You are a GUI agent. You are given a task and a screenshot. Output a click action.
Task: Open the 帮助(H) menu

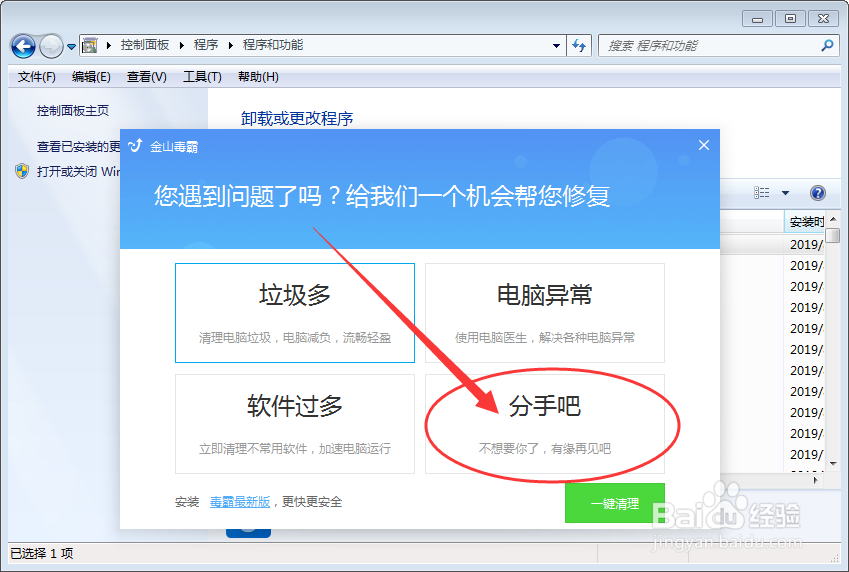[258, 77]
